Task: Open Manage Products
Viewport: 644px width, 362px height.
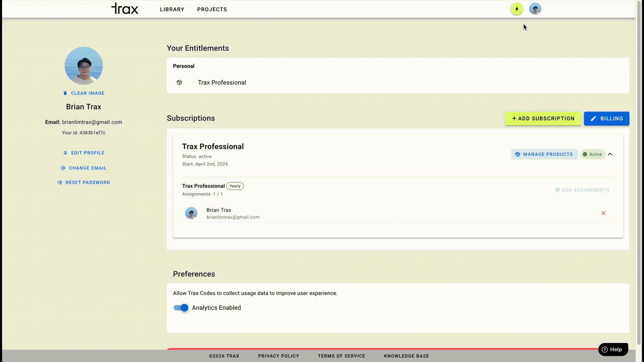Action: point(544,154)
